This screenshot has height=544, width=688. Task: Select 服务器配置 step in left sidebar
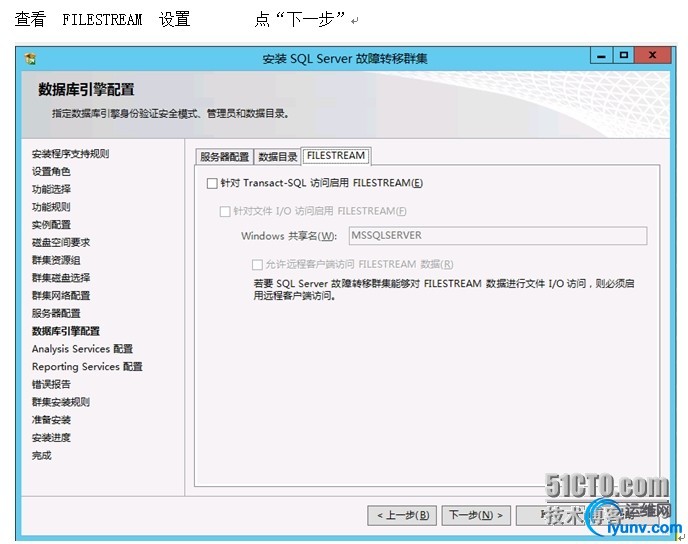click(x=56, y=313)
